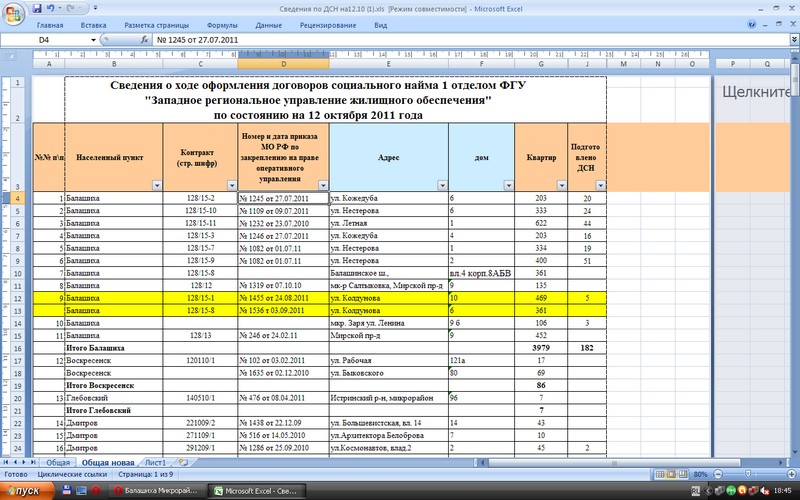
Task: Open filter dropdown for Населенный пункт column
Action: [156, 186]
